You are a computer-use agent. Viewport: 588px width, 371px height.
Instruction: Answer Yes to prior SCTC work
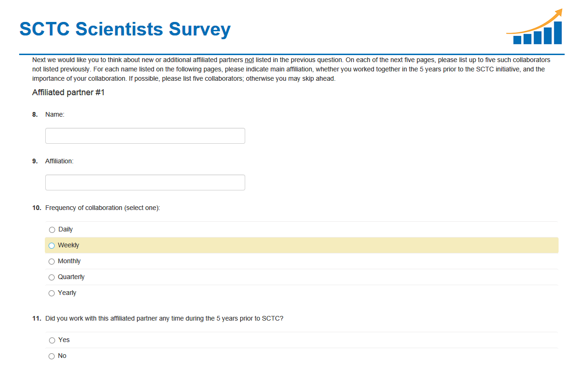[x=52, y=340]
